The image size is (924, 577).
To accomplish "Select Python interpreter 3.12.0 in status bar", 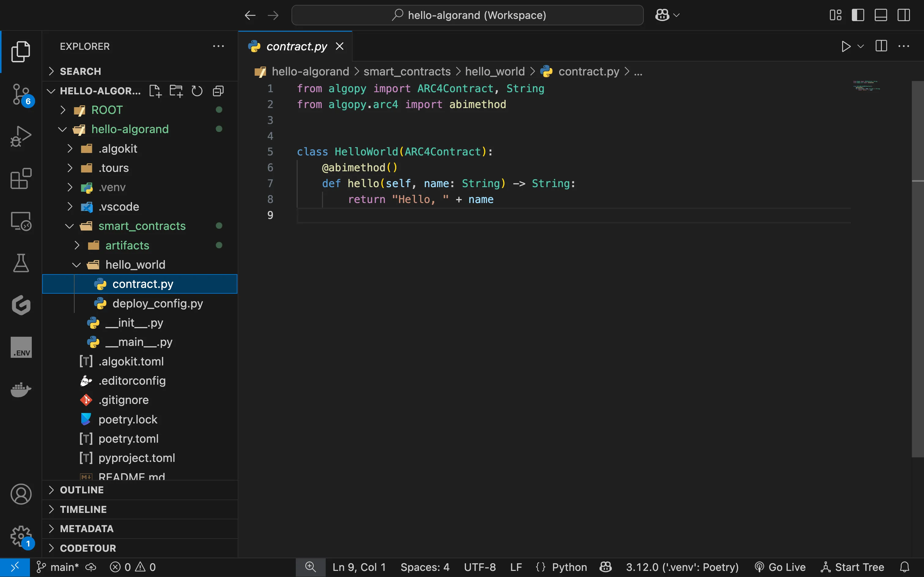I will 682,567.
